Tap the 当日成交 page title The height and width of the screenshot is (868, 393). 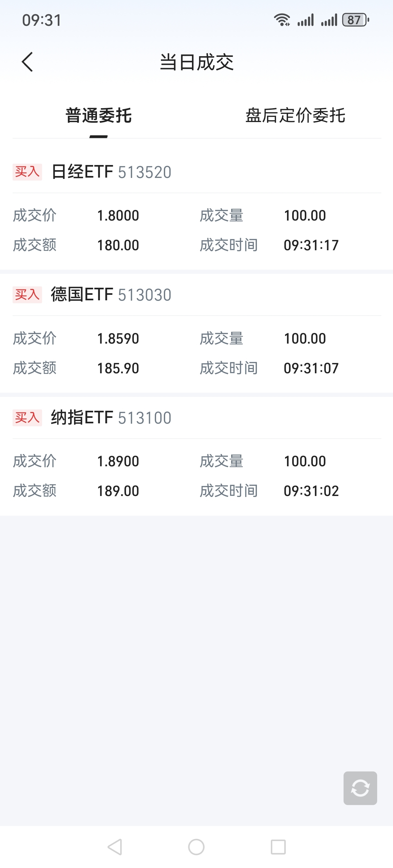click(197, 62)
